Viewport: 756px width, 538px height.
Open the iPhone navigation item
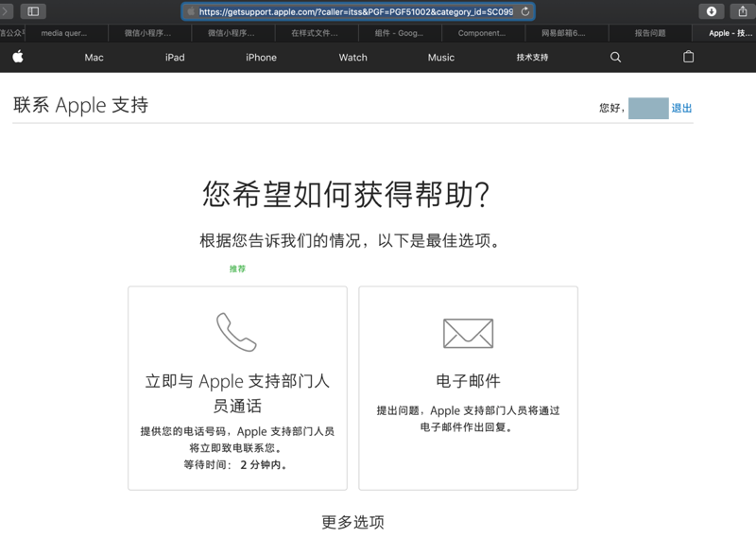261,58
